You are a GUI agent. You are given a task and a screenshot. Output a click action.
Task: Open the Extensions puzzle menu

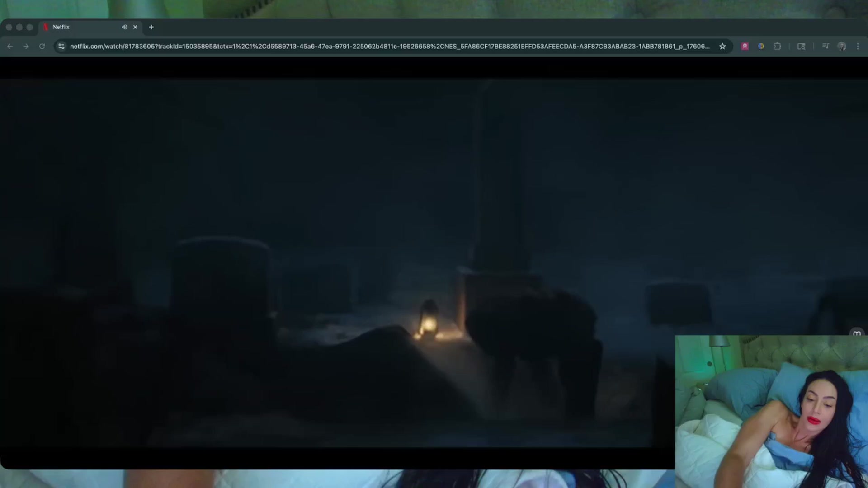778,46
